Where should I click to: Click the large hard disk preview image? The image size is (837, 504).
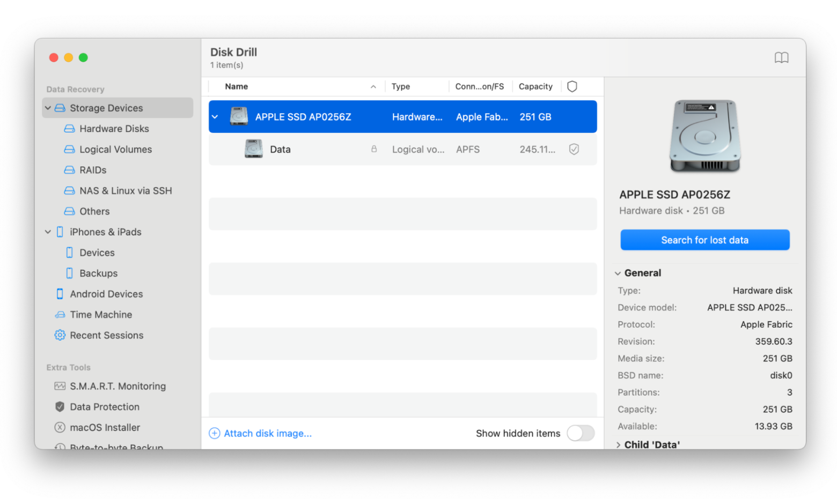704,136
